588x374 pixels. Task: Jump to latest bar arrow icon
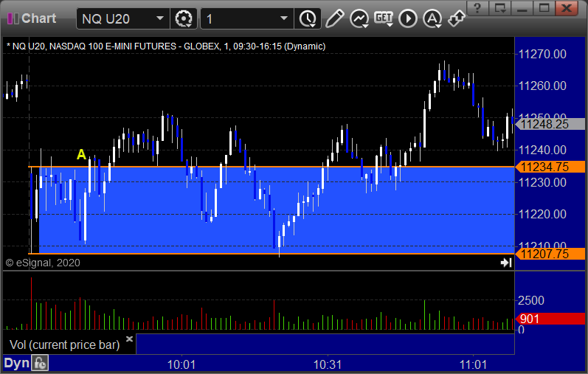pos(506,263)
